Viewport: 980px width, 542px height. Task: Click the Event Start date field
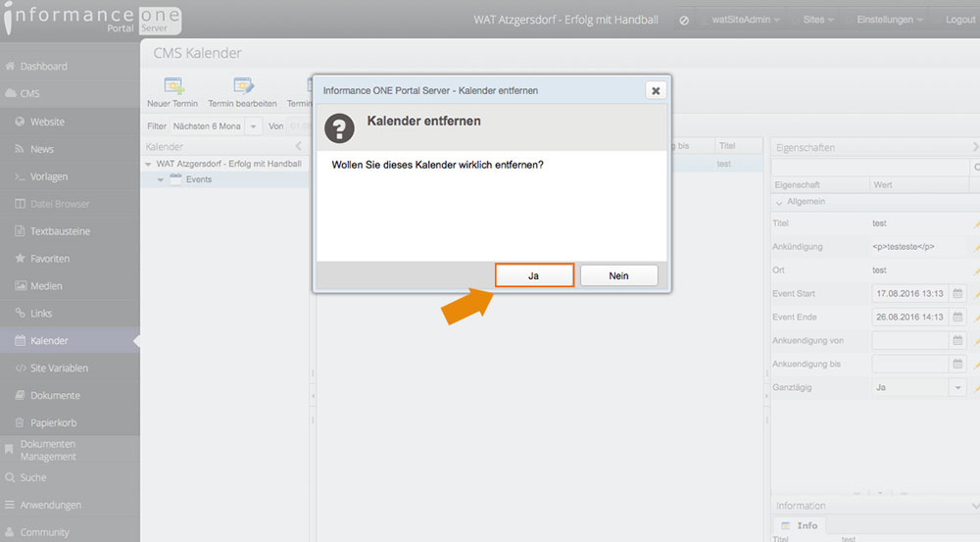pos(910,293)
